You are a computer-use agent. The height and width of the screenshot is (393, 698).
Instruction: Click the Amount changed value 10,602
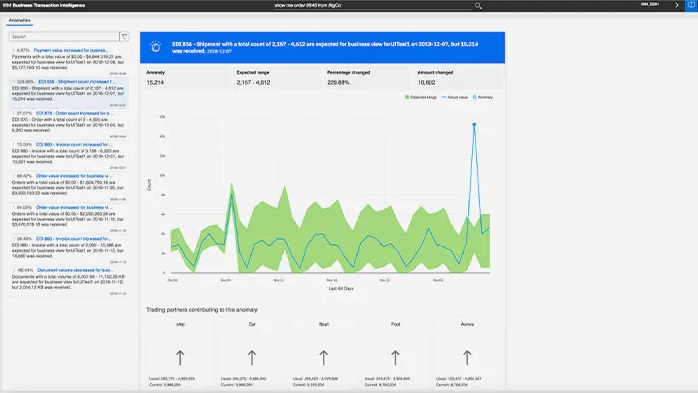pos(426,83)
